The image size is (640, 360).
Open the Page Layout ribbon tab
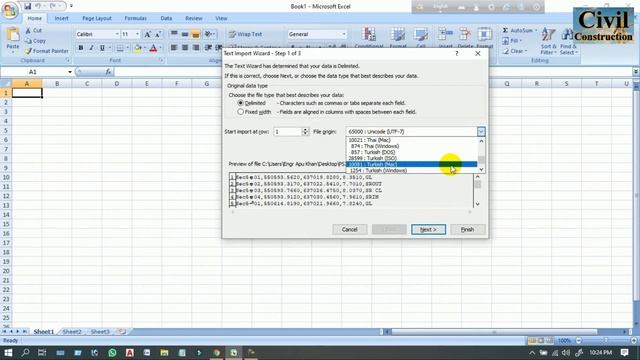(x=97, y=18)
